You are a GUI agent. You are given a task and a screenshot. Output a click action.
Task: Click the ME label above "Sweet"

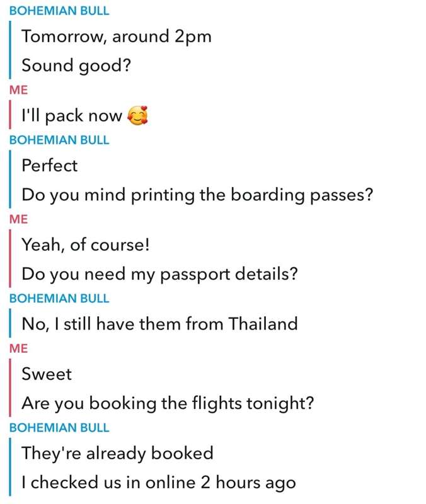pos(19,348)
